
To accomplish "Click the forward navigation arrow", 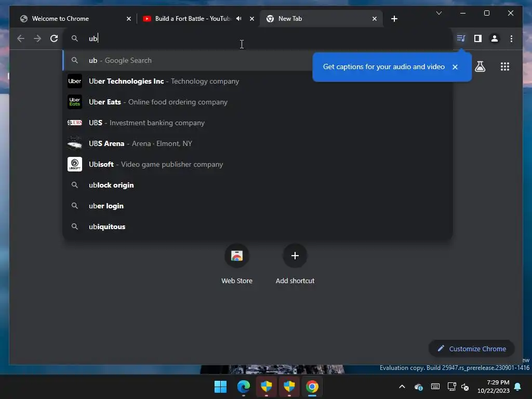I will click(x=37, y=38).
